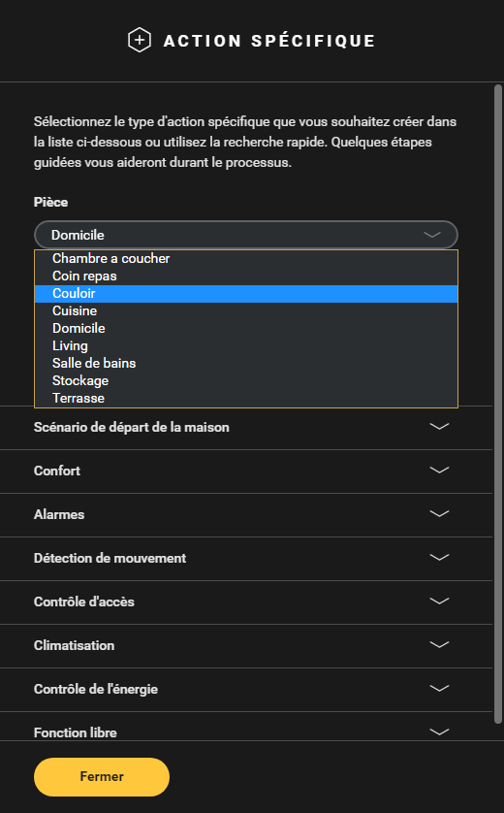
Task: Choose Living room option
Action: point(246,345)
